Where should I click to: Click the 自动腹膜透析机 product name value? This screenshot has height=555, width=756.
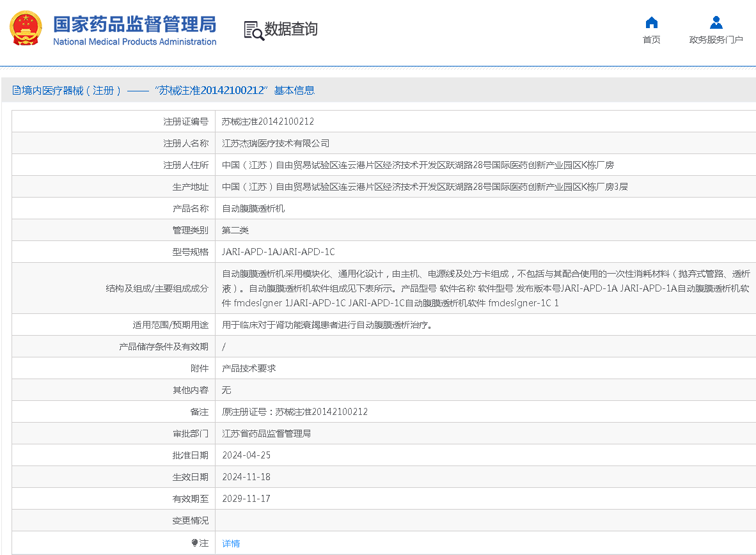click(253, 208)
